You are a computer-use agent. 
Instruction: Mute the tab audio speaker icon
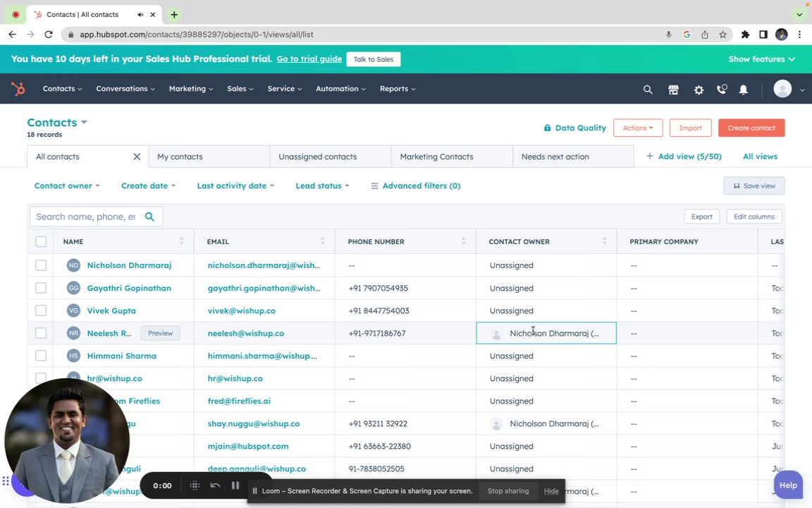pos(140,15)
